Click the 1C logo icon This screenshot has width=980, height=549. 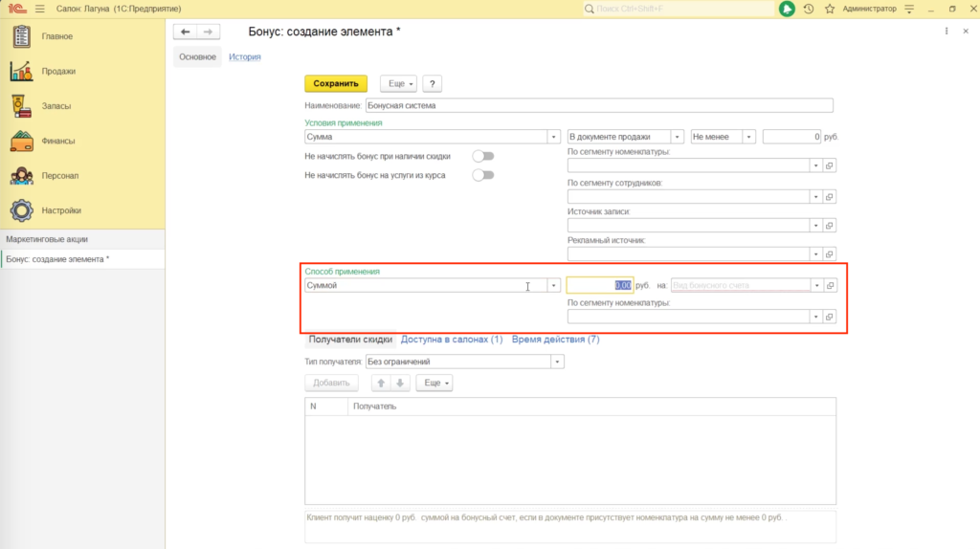[17, 9]
